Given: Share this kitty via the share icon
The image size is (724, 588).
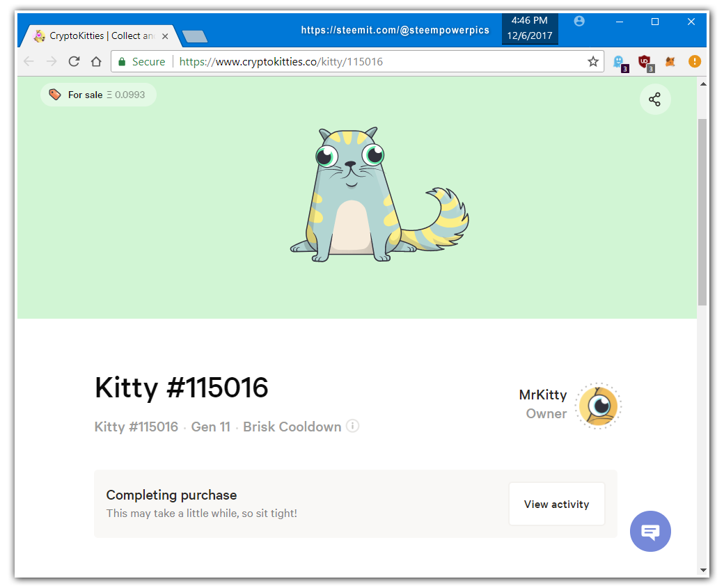Looking at the screenshot, I should (655, 100).
